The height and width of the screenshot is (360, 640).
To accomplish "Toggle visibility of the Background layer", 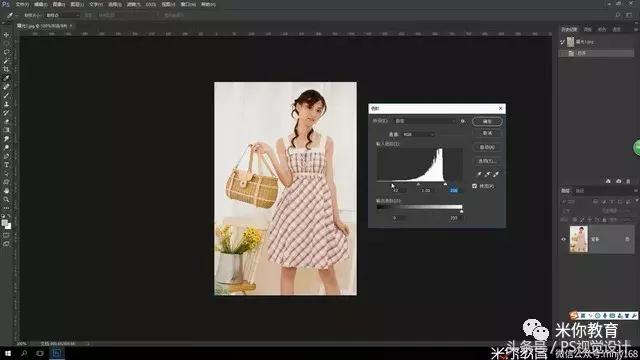I will pyautogui.click(x=564, y=239).
